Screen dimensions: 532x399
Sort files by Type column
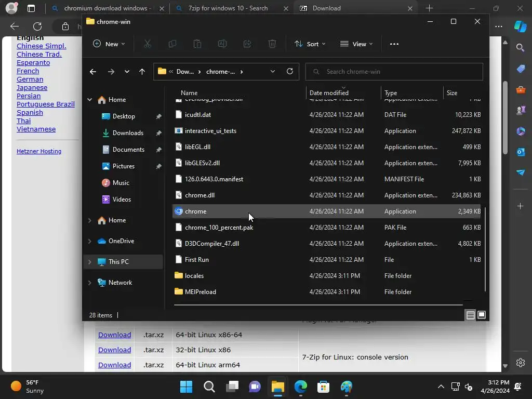click(x=391, y=92)
